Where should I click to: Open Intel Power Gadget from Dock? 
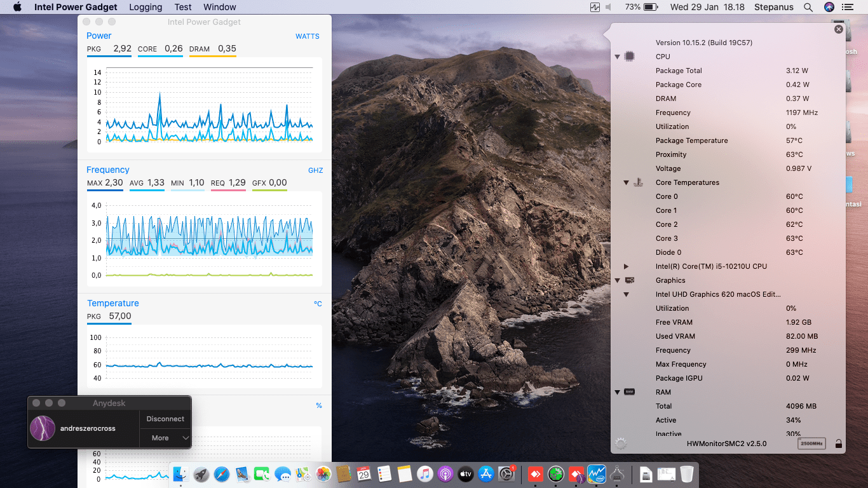click(597, 474)
